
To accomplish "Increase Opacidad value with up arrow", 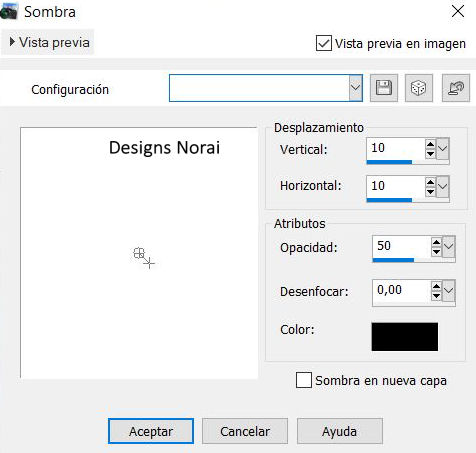I will 436,243.
